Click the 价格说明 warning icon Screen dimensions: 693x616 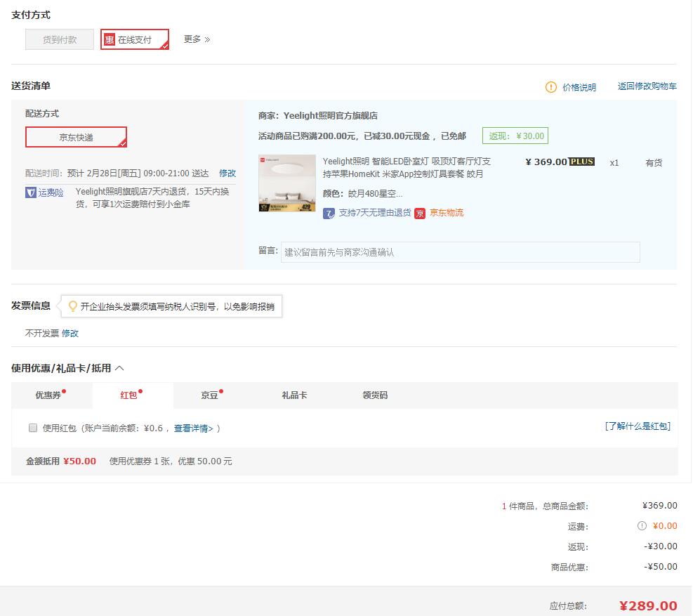point(551,87)
